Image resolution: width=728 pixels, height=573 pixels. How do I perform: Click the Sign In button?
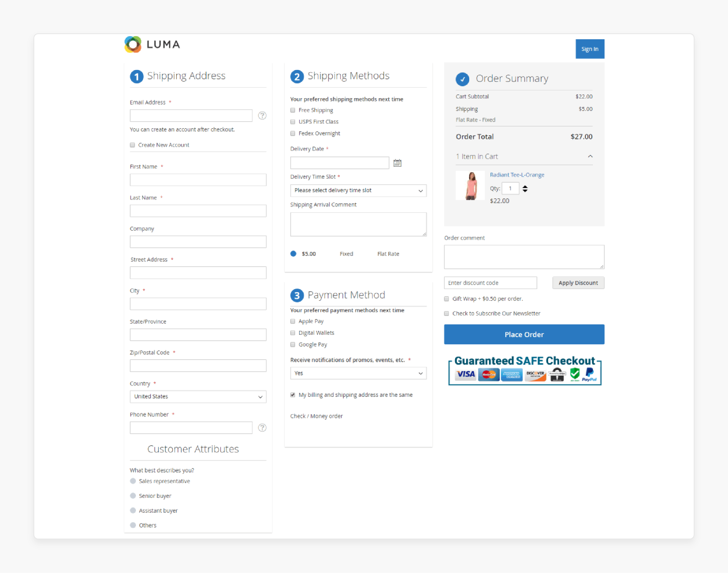tap(590, 49)
